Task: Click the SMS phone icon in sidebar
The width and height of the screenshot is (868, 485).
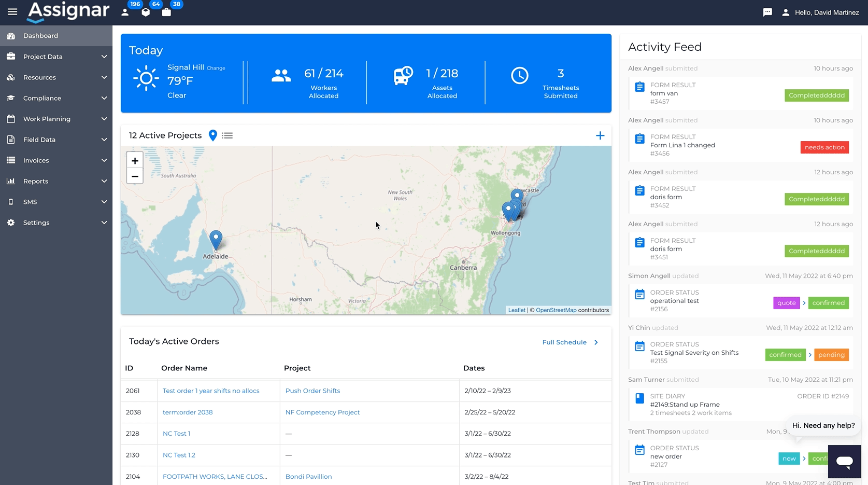Action: point(11,202)
